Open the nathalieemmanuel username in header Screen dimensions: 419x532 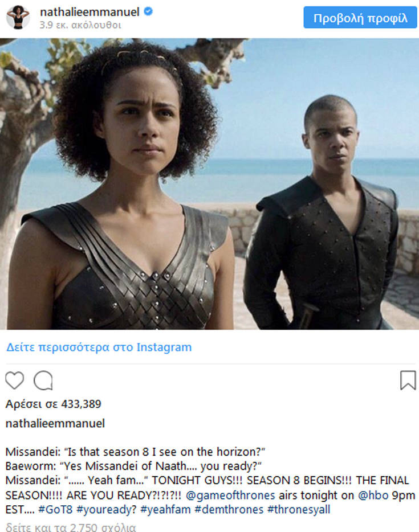[90, 12]
